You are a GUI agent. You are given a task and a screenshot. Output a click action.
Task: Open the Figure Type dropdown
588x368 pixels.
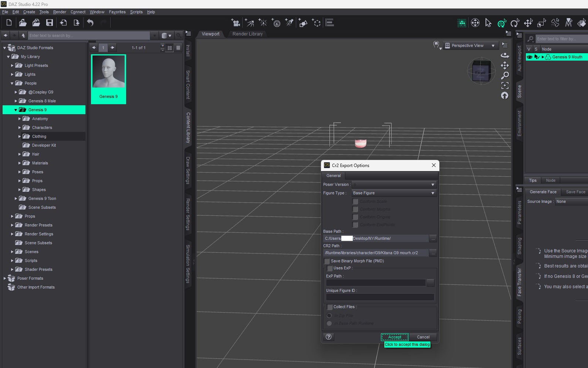(394, 193)
